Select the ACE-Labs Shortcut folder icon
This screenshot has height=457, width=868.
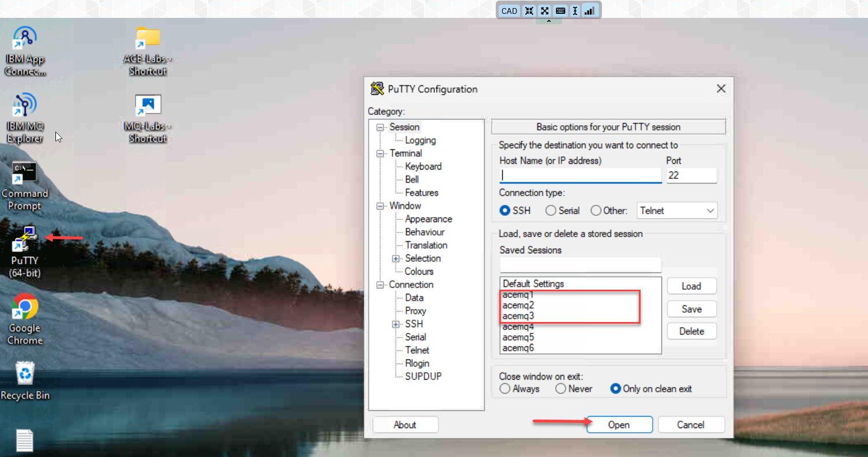[148, 51]
